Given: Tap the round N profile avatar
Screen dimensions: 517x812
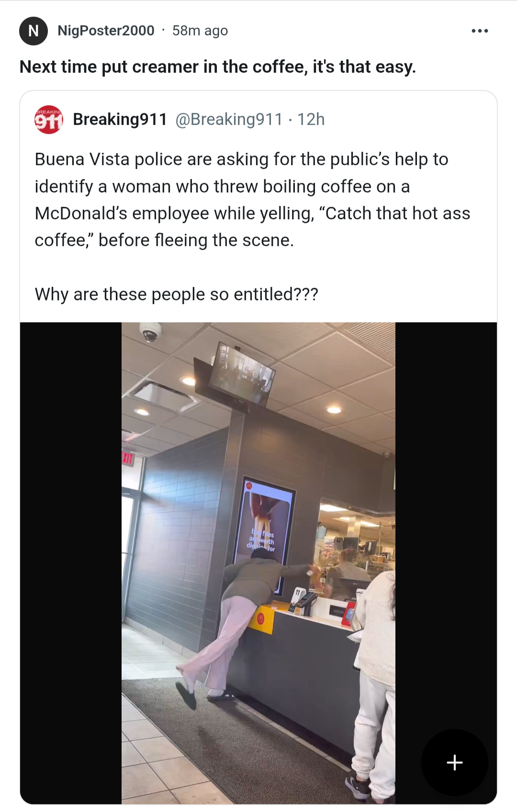Looking at the screenshot, I should pyautogui.click(x=34, y=31).
